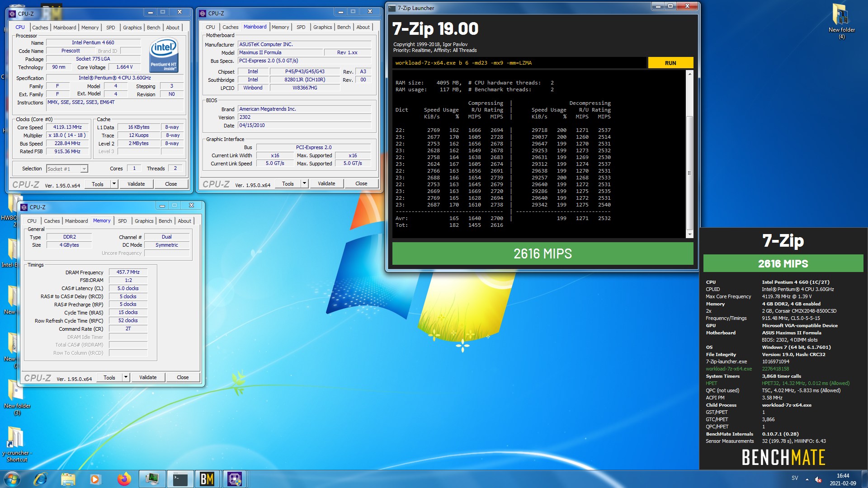
Task: Open the command prompt taskbar icon
Action: [180, 479]
